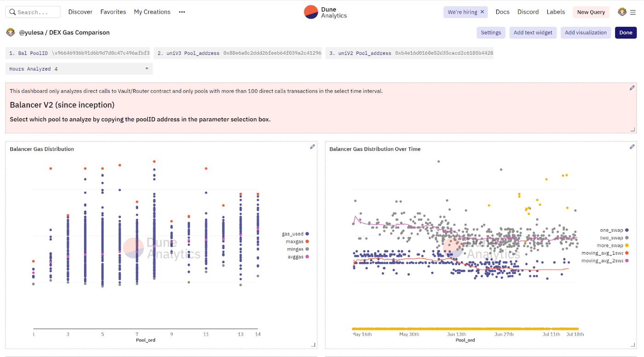Click the Dune Analytics logo
Screen dimensions: 644x357
click(x=326, y=12)
